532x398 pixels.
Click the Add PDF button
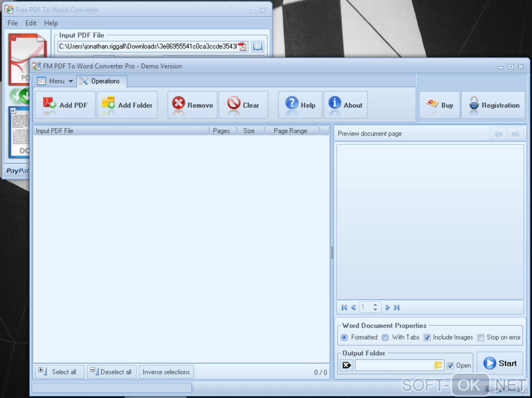65,105
